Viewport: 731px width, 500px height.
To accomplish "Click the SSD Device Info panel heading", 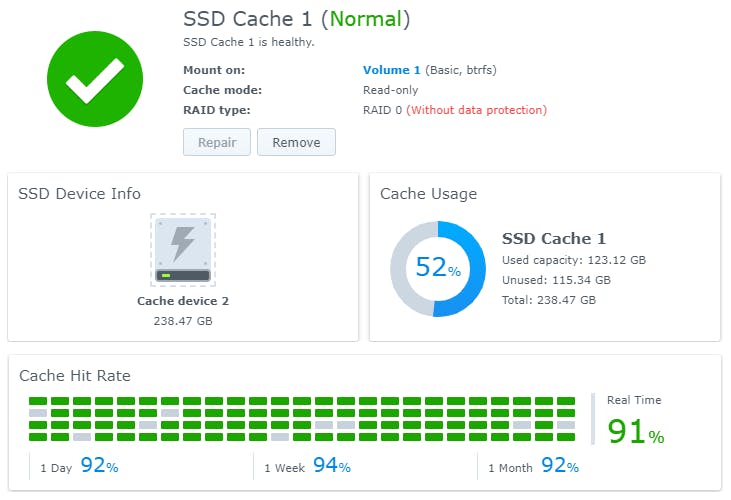I will (x=79, y=194).
